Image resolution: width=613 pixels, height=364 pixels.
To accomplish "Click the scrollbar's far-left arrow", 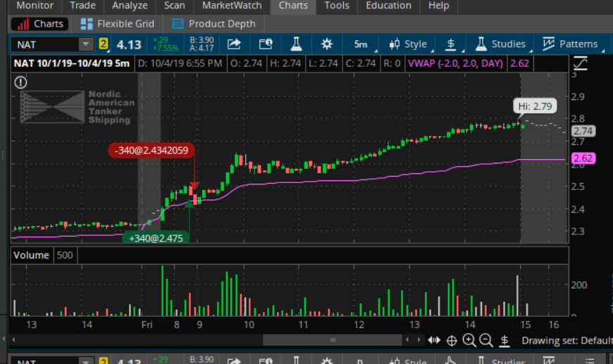I will tap(13, 340).
